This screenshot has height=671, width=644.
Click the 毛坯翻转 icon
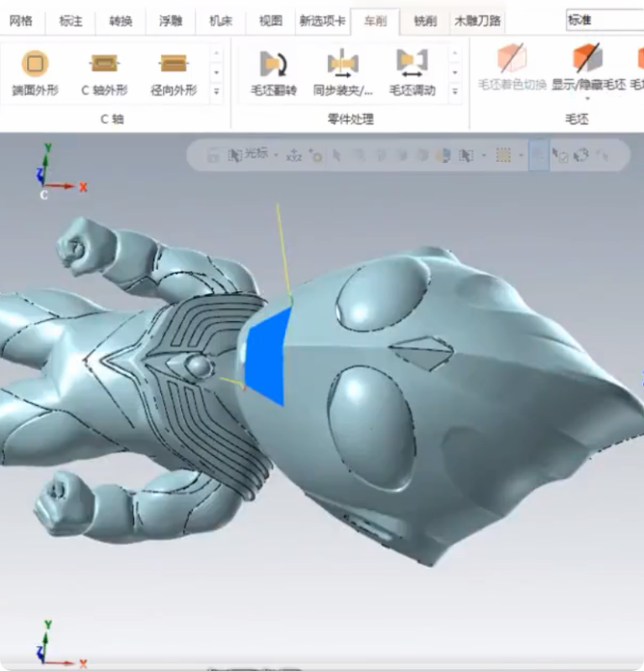click(273, 65)
